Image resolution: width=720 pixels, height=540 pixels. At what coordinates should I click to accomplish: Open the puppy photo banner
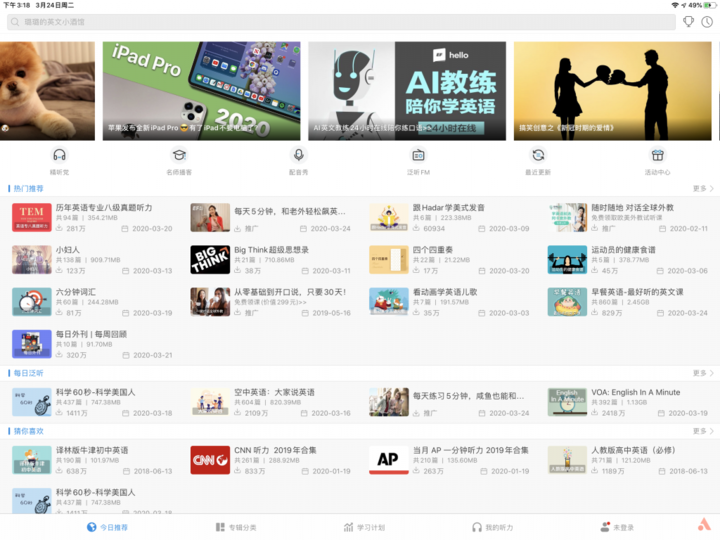click(47, 91)
